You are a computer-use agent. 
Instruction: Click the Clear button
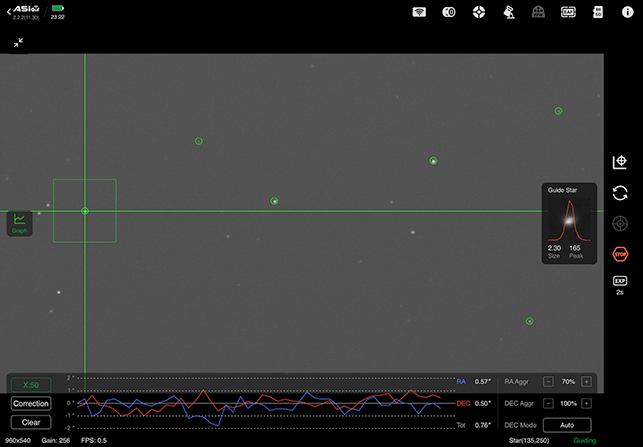tap(31, 422)
